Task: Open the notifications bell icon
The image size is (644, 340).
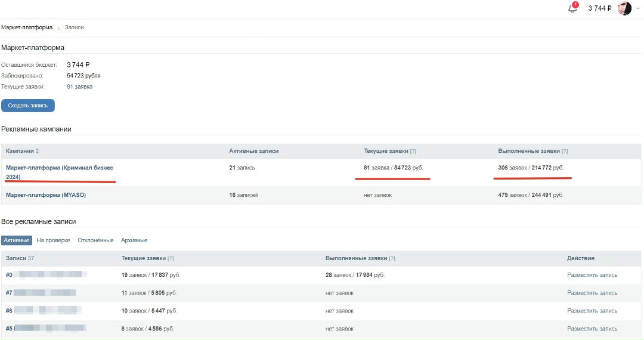Action: (572, 8)
